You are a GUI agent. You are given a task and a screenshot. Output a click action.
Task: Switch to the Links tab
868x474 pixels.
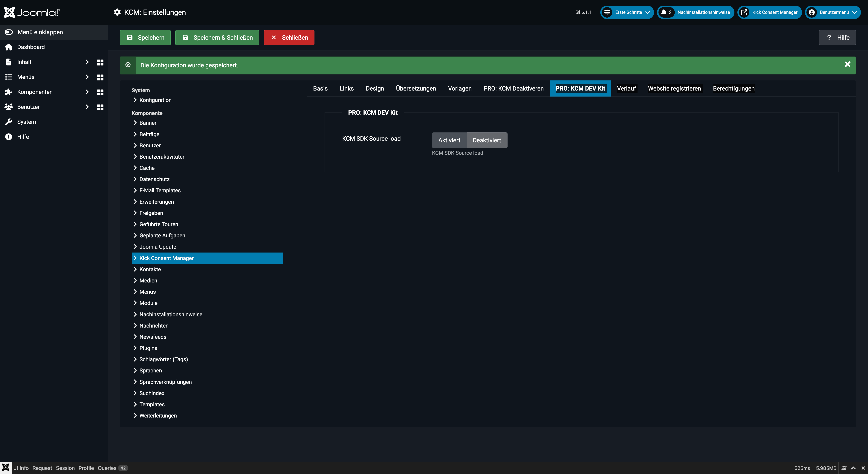pyautogui.click(x=346, y=89)
